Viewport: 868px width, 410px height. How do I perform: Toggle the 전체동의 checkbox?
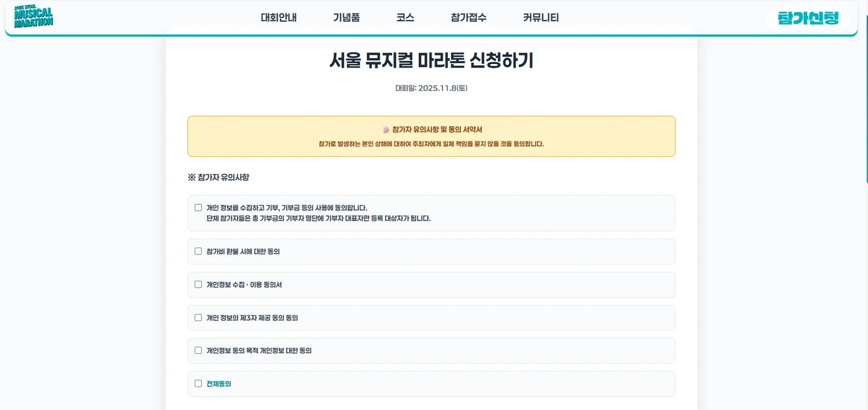coord(198,383)
